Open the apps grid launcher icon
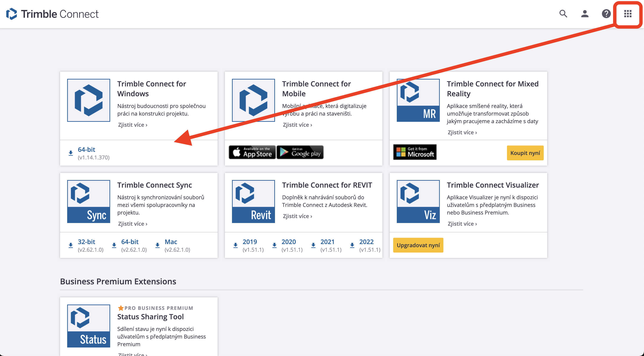 point(628,14)
